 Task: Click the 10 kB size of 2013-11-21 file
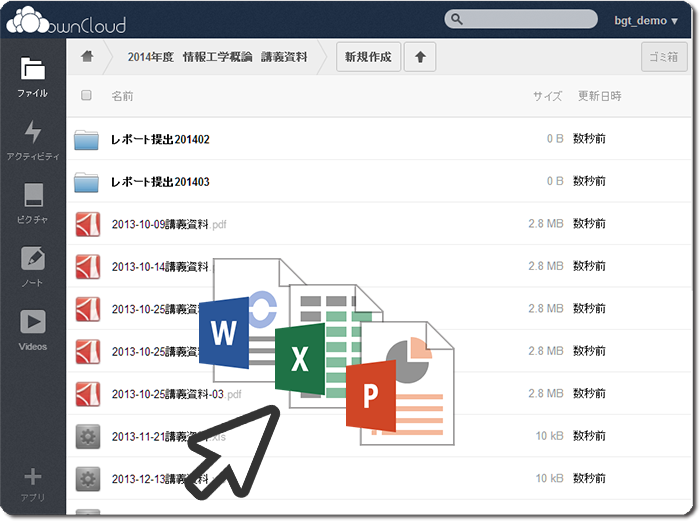549,435
